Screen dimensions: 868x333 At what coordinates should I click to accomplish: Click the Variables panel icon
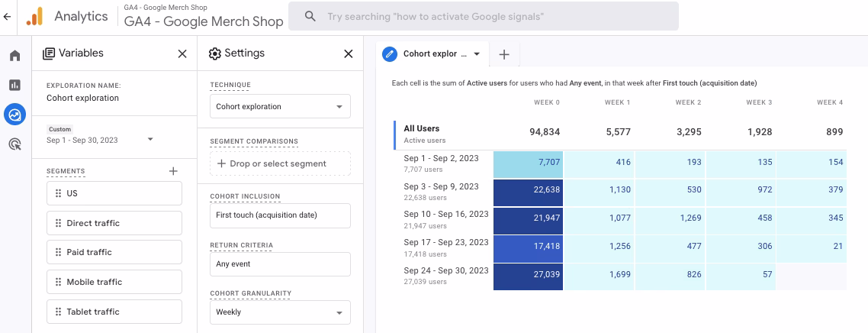49,53
